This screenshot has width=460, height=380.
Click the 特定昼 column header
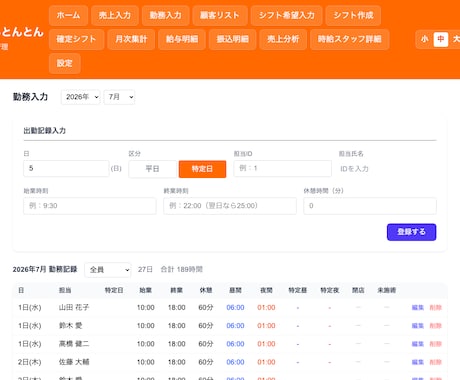(298, 290)
